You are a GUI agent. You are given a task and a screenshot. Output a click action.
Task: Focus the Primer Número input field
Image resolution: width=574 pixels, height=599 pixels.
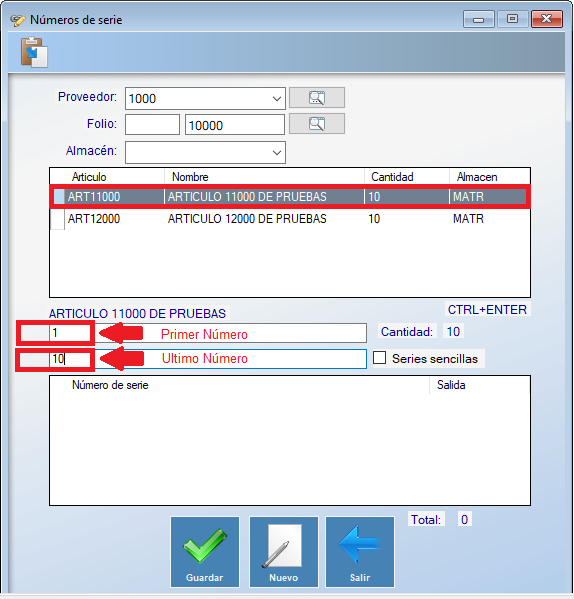[208, 333]
